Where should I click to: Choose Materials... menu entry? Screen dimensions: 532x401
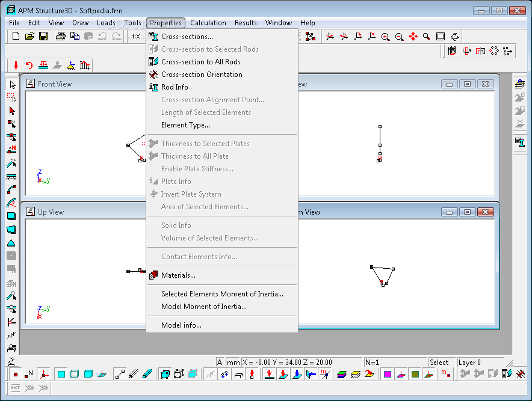[222, 275]
